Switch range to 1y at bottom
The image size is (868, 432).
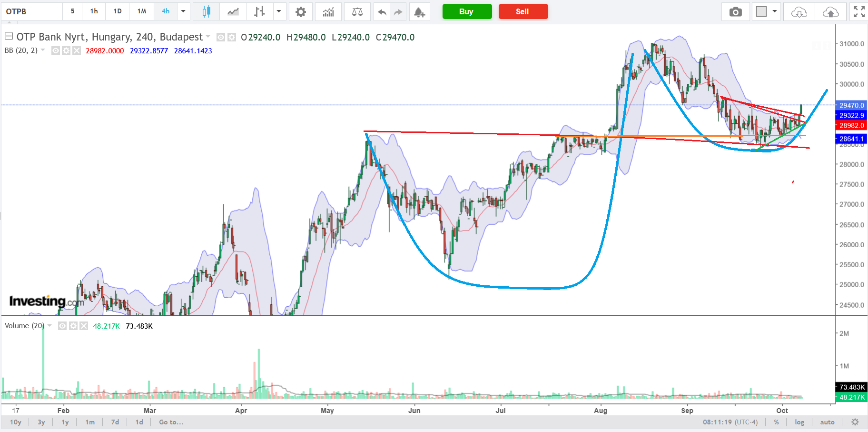coord(65,422)
